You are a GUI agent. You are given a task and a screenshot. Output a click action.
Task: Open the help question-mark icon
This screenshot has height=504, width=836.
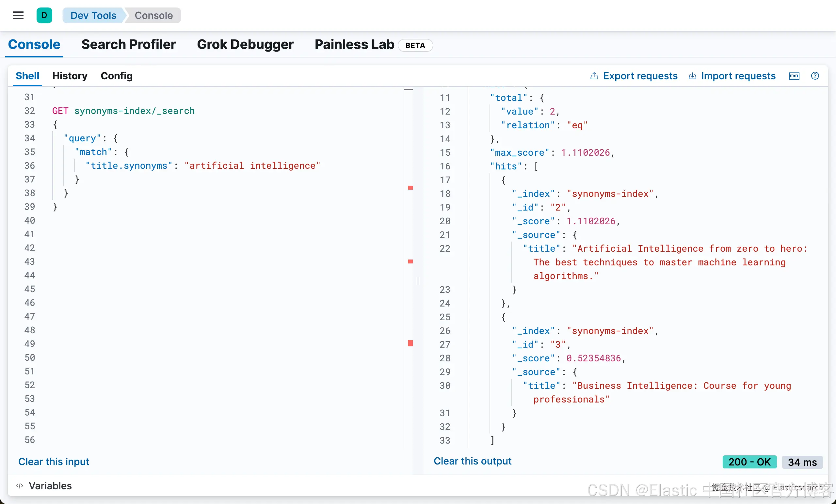click(815, 76)
